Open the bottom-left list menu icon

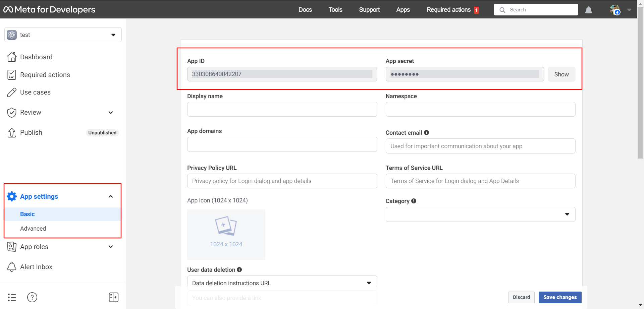[x=12, y=297]
